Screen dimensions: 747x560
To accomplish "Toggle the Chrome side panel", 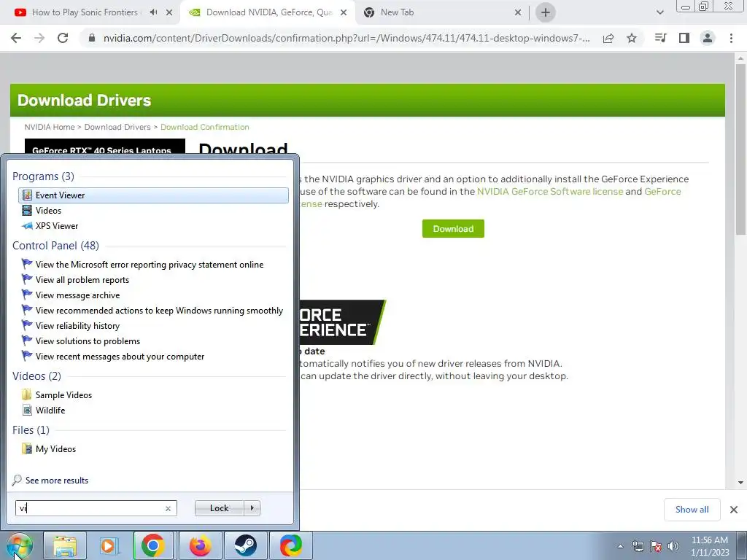I will pyautogui.click(x=684, y=38).
